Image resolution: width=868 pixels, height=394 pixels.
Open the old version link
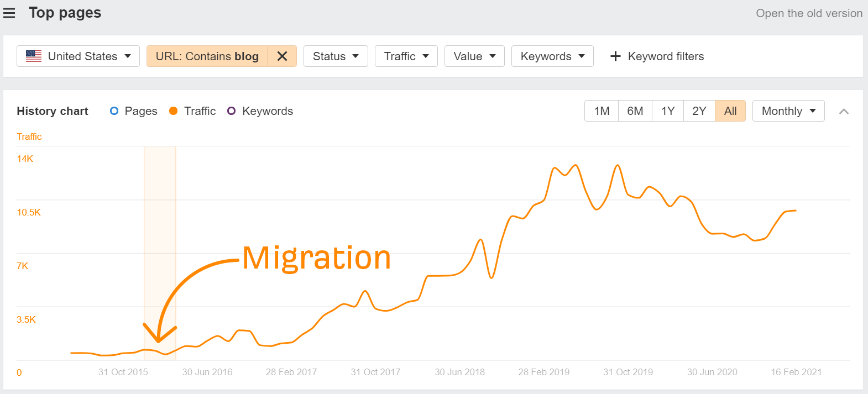pyautogui.click(x=809, y=13)
